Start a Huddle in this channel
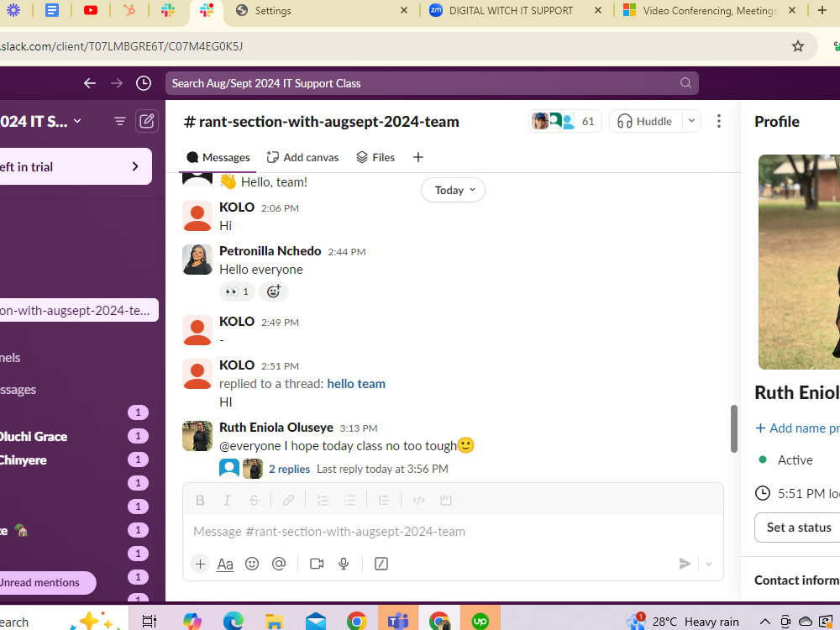Viewport: 840px width, 630px height. 646,121
